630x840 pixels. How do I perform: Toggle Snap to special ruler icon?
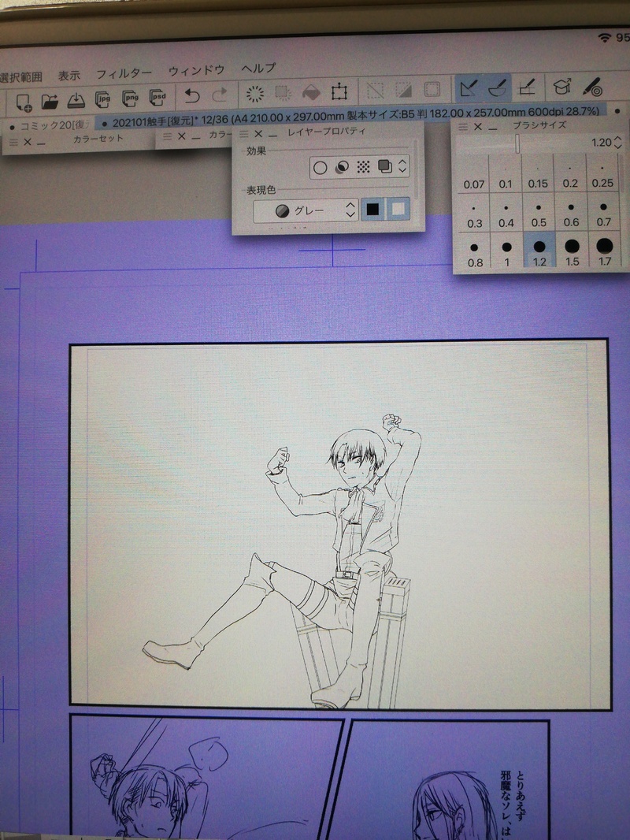pyautogui.click(x=497, y=87)
